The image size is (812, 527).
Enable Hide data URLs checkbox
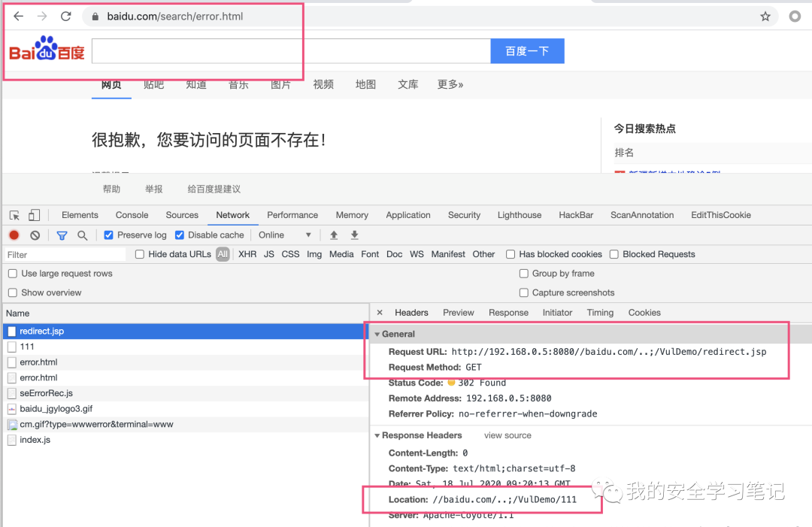(139, 254)
